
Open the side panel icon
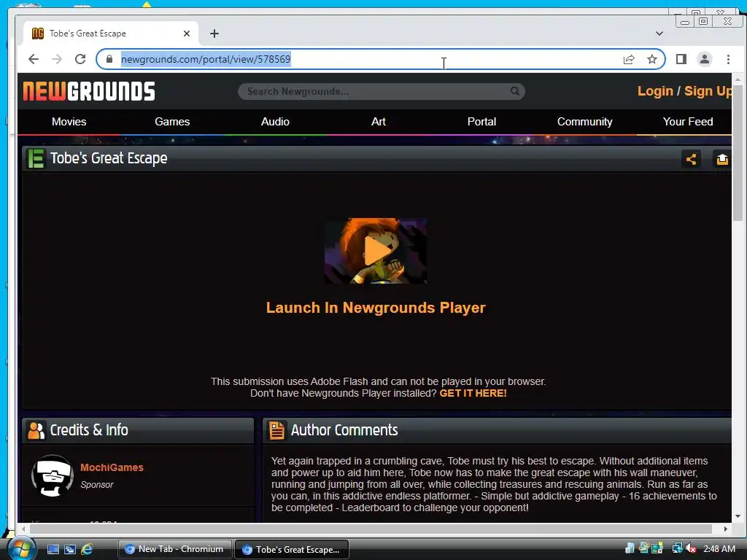coord(681,59)
